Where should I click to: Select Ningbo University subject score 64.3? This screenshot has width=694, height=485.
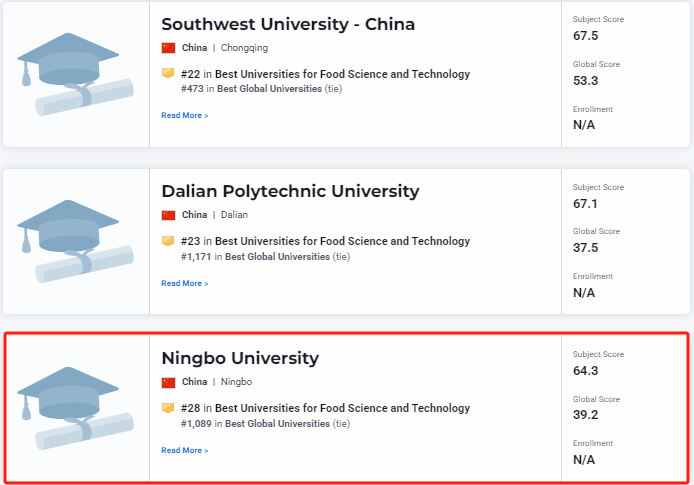point(585,371)
